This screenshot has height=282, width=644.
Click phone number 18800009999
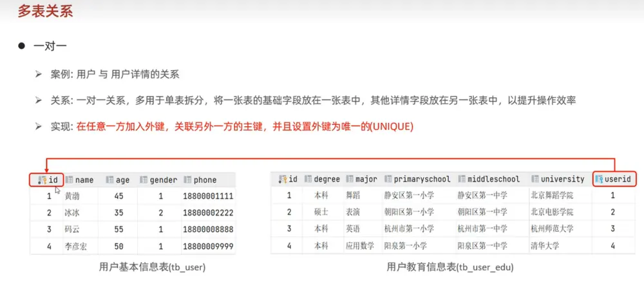click(x=208, y=247)
